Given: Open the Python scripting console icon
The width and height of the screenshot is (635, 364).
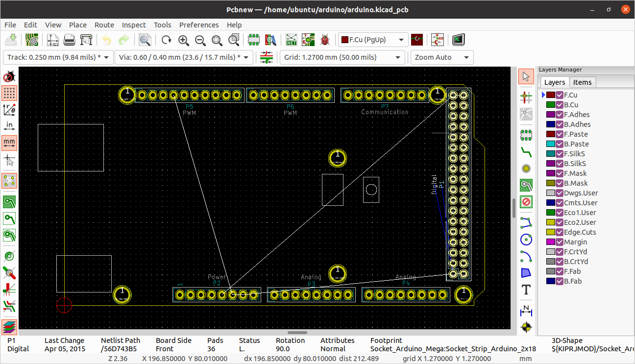Looking at the screenshot, I should coord(459,40).
